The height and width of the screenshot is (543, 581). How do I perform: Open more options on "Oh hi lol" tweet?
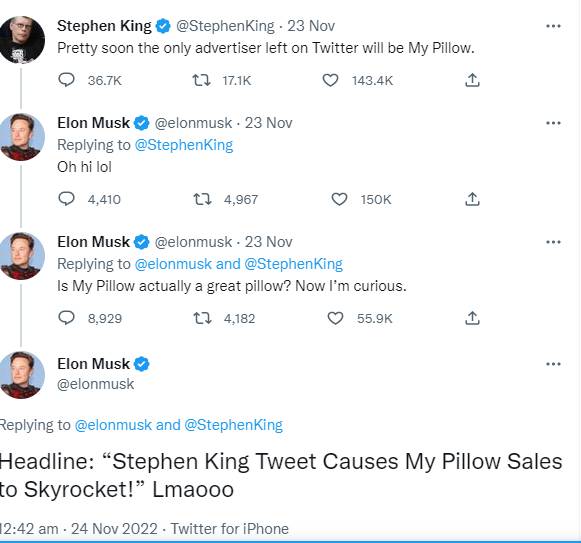coord(553,123)
